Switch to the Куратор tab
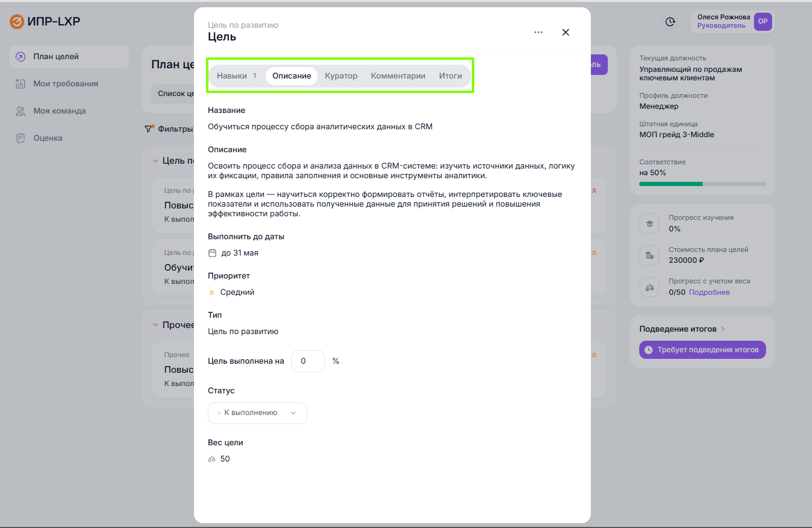This screenshot has height=528, width=812. (341, 76)
